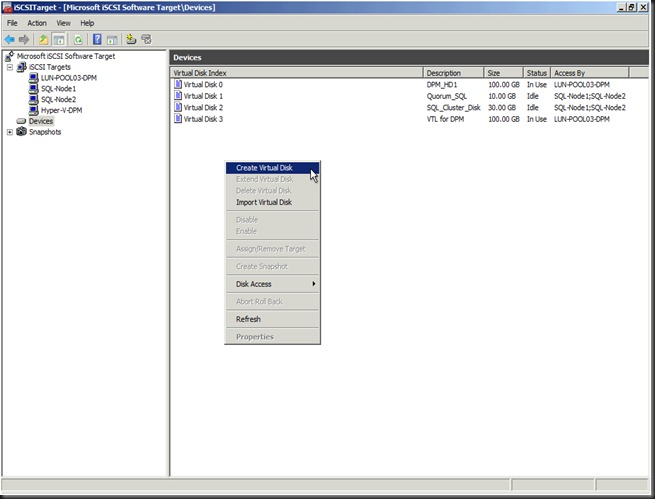Open Help via the blue question-mark icon
Image resolution: width=655 pixels, height=499 pixels.
click(97, 39)
